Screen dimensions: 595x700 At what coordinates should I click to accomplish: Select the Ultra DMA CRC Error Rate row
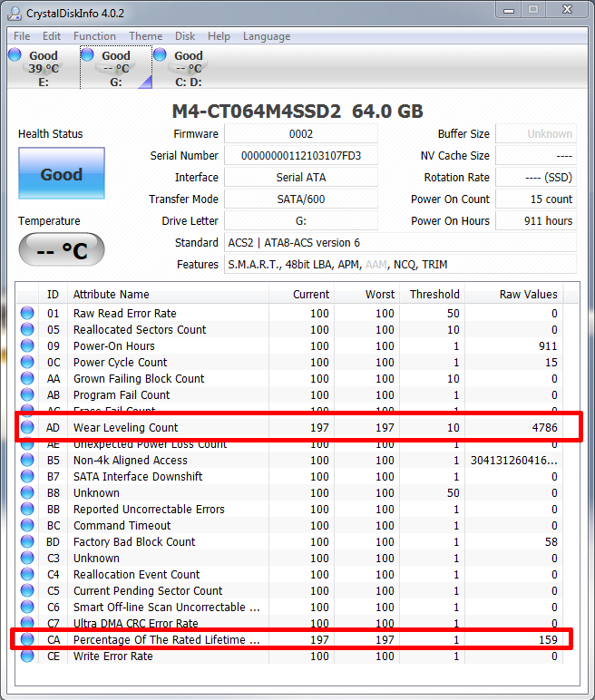point(289,623)
